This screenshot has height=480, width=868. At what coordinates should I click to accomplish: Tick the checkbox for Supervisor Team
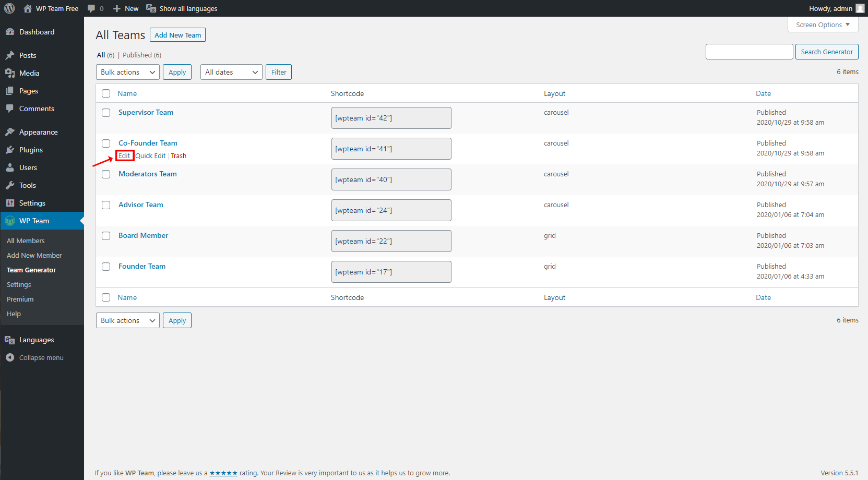106,113
